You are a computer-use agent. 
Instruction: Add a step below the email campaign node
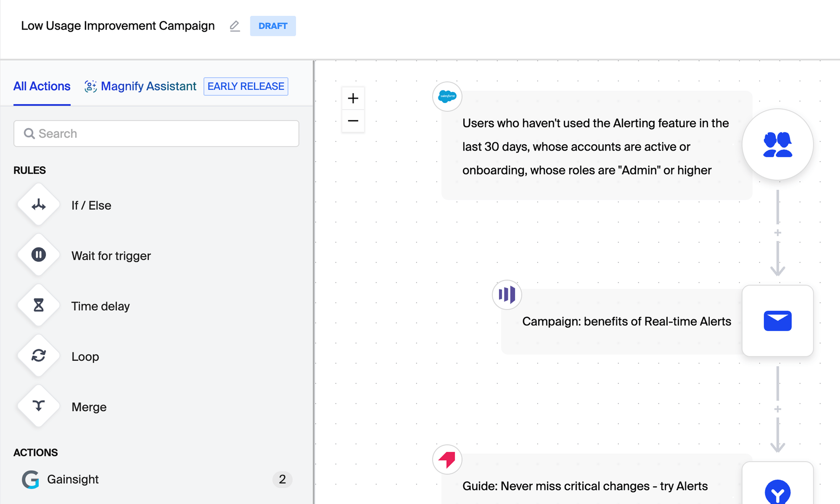778,409
